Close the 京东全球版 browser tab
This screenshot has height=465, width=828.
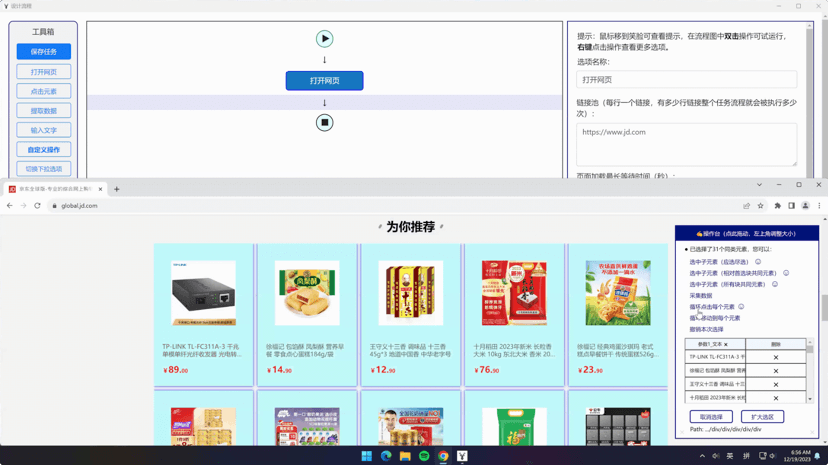(x=100, y=189)
